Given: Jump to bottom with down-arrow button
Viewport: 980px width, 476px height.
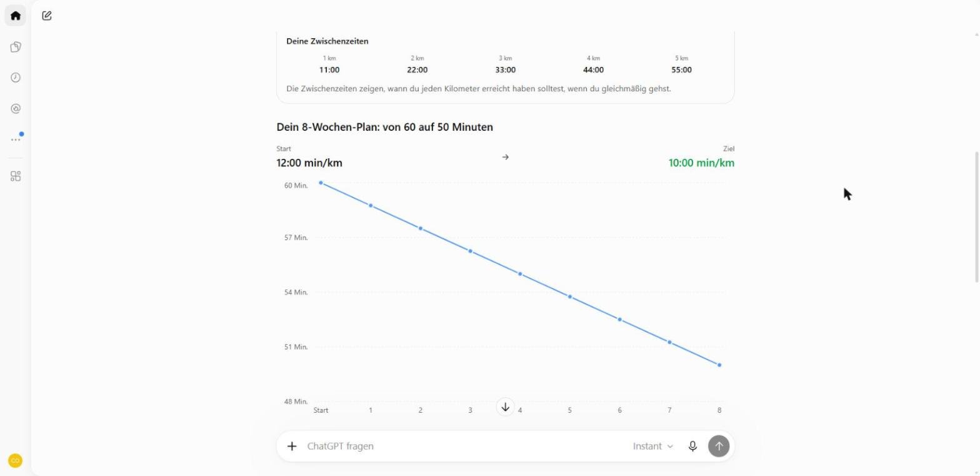Looking at the screenshot, I should pyautogui.click(x=505, y=407).
